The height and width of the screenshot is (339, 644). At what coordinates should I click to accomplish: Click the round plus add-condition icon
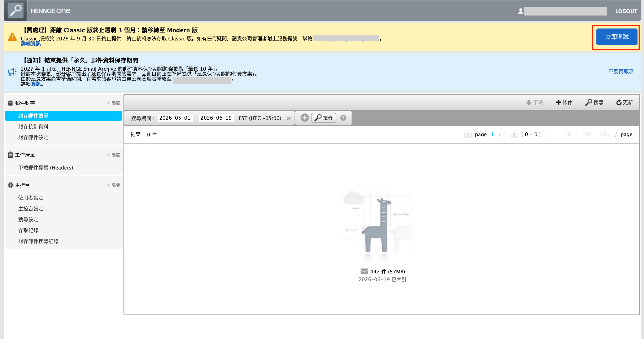(305, 118)
